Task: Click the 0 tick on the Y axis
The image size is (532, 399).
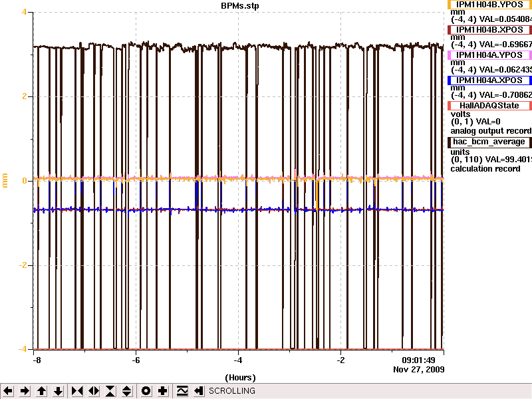Action: point(25,181)
